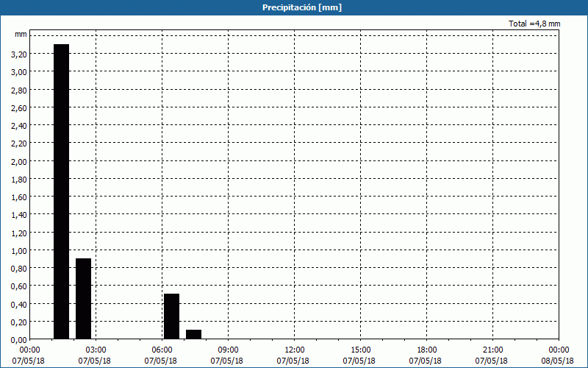Click the 3,00 y-axis label
The height and width of the screenshot is (368, 588).
pos(19,72)
